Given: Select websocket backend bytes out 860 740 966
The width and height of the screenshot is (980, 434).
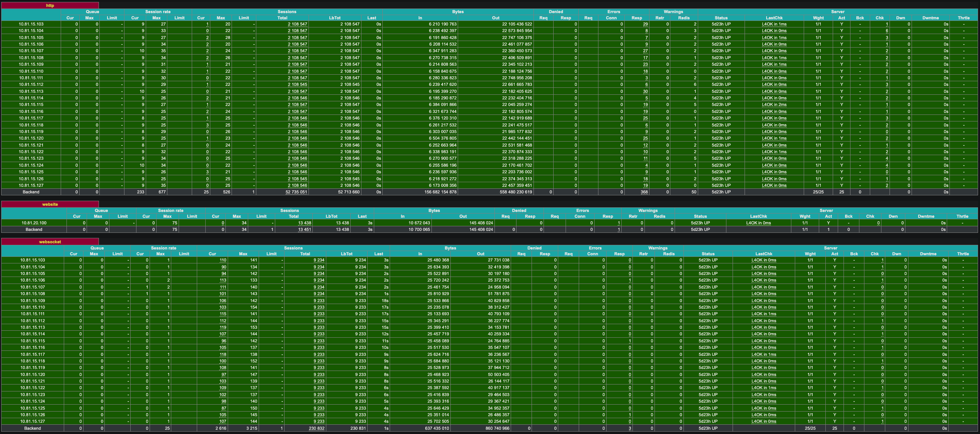Looking at the screenshot, I should (498, 429).
